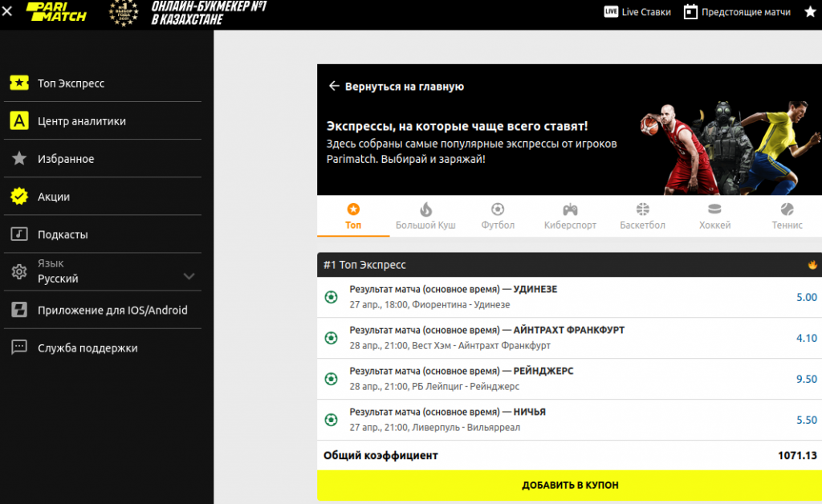Click the LIVE icon in header
822x504 pixels.
(x=611, y=11)
